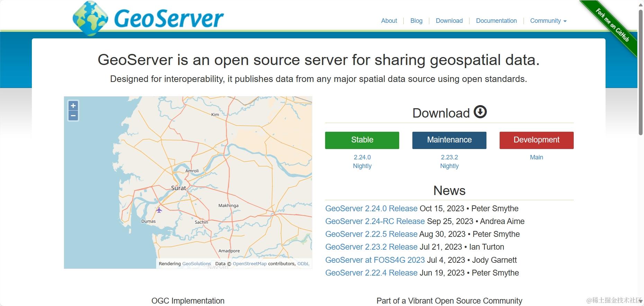Viewport: 644px width, 306px height.
Task: Open GeoServer 2.23.2 Release news
Action: click(371, 247)
